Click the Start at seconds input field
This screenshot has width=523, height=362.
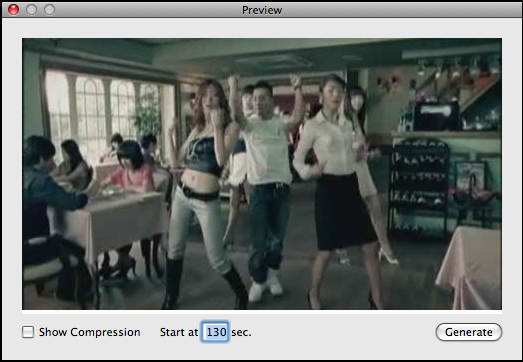[215, 332]
